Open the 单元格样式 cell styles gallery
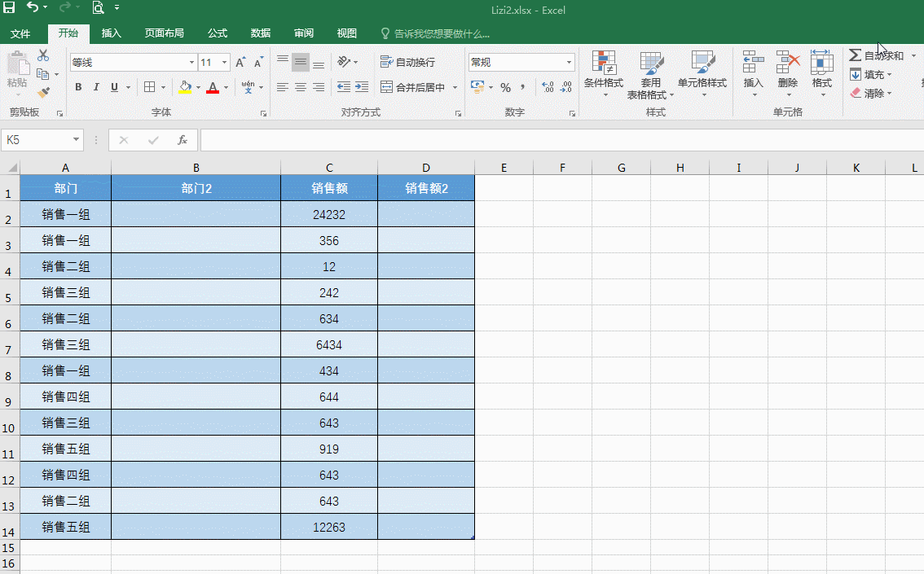This screenshot has width=924, height=574. [x=702, y=74]
